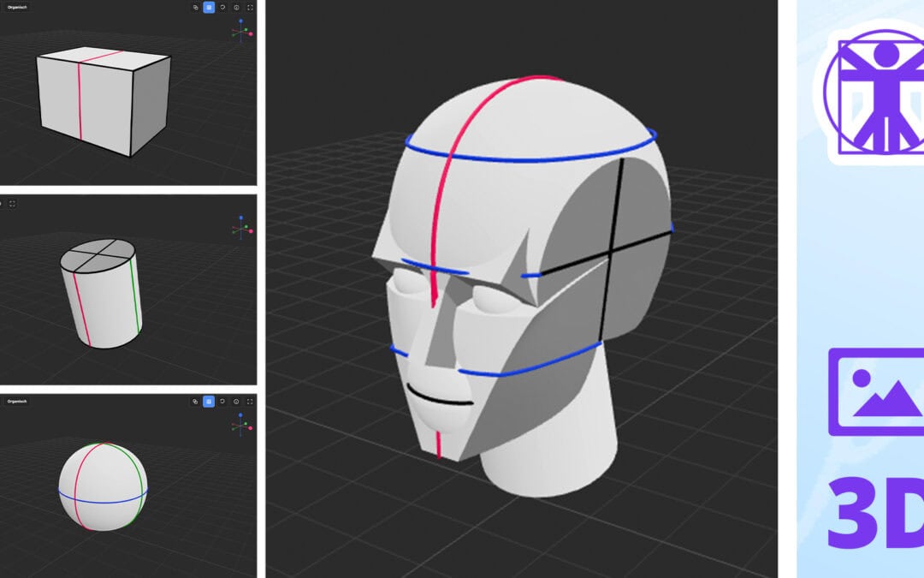This screenshot has width=924, height=578.
Task: Click the Organisch button in the sphere viewport
Action: tap(17, 401)
